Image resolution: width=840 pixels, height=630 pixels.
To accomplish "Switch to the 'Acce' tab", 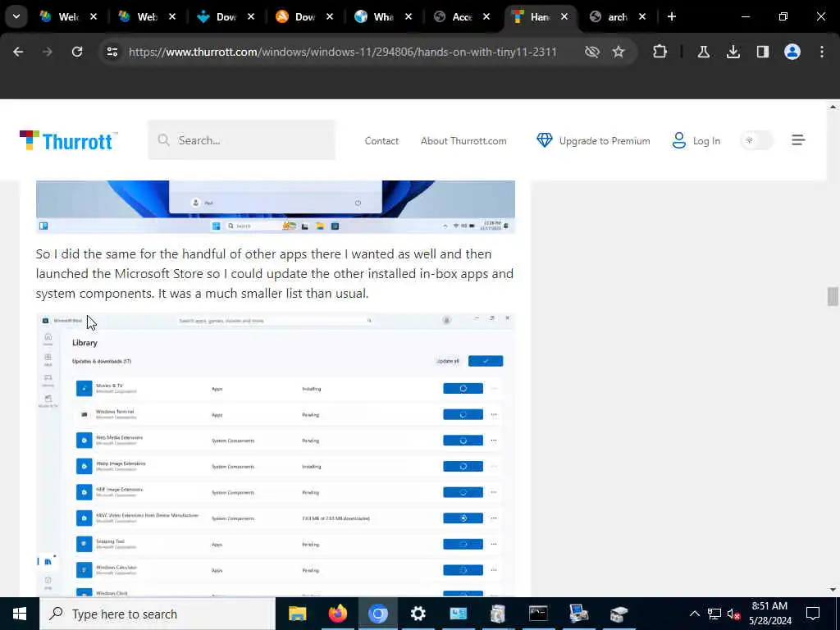I will [x=462, y=16].
